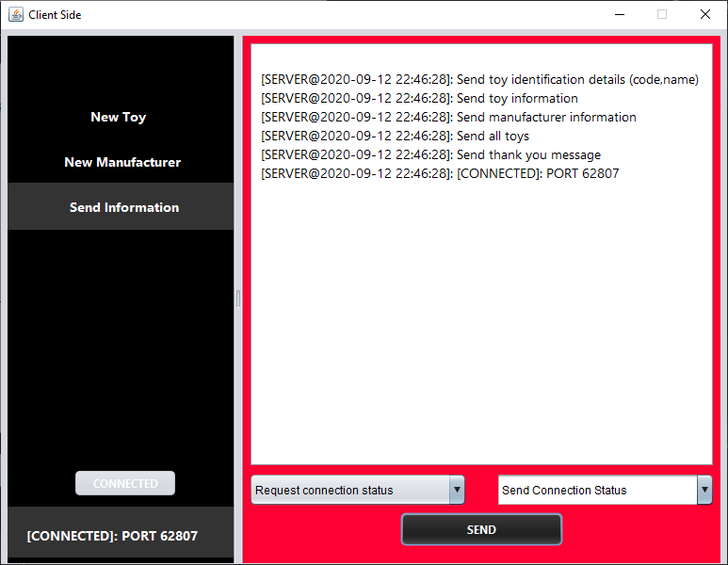
Task: Click inside the Send Connection Status field
Action: point(597,490)
